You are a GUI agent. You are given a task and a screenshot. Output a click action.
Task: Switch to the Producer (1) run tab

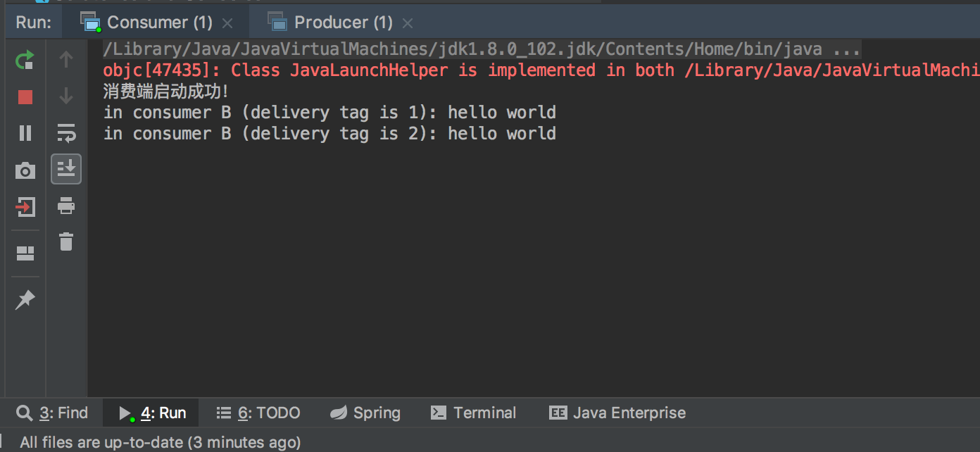coord(343,23)
